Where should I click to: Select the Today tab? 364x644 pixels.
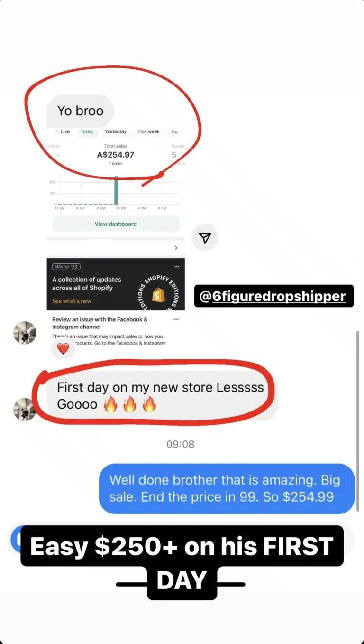click(x=87, y=131)
